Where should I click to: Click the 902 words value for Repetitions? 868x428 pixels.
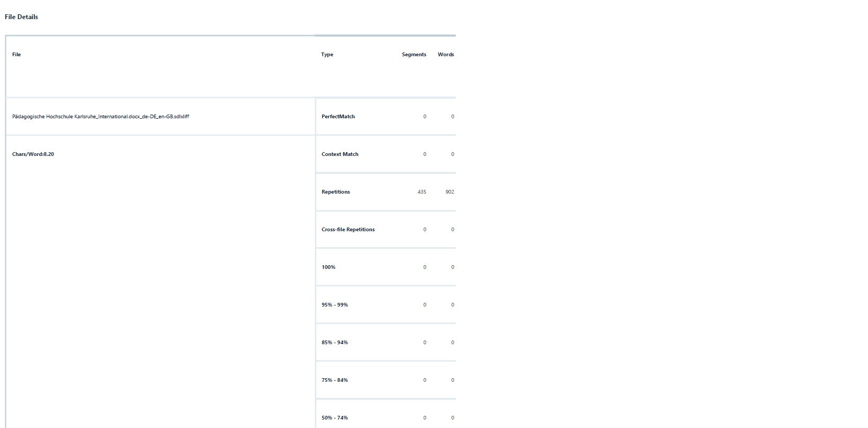449,192
